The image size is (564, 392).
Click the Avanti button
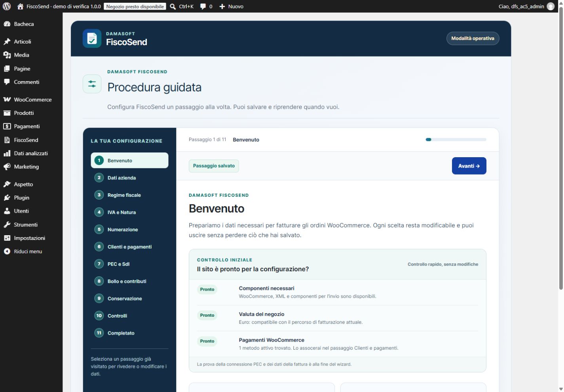pos(469,166)
